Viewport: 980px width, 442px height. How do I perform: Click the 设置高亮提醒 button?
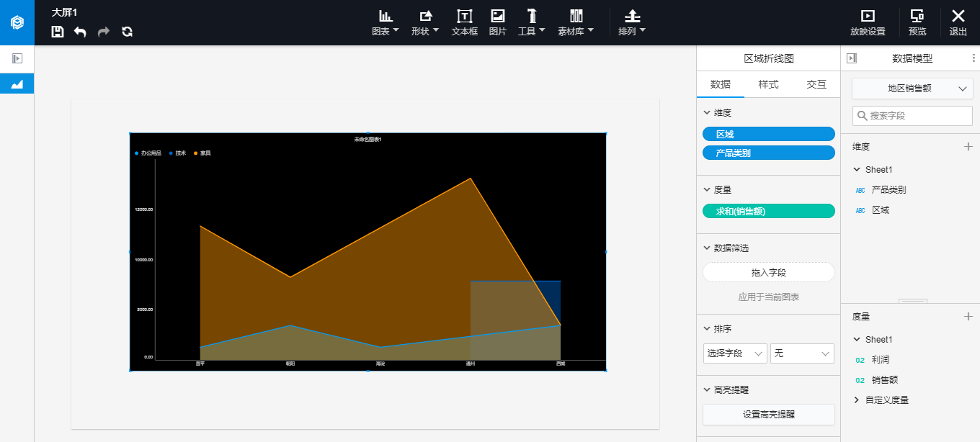[768, 415]
